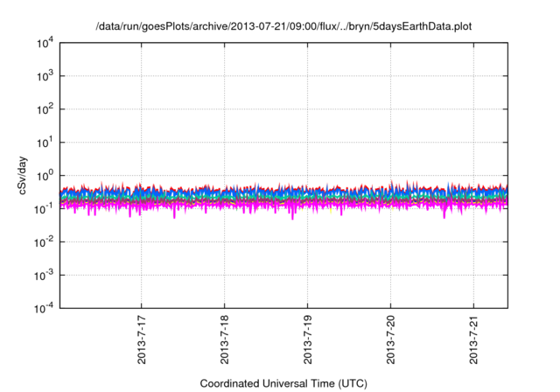Click the 2013-7-21 date label
Image resolution: width=560 pixels, height=392 pixels.
pos(474,339)
